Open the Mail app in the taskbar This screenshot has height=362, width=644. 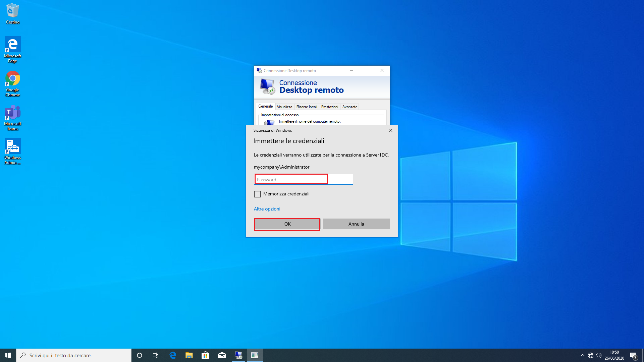(222, 355)
